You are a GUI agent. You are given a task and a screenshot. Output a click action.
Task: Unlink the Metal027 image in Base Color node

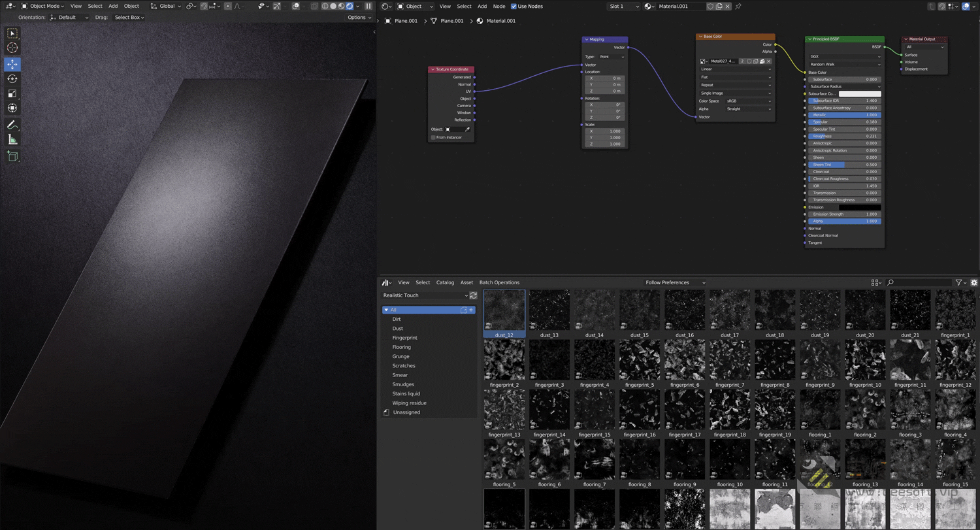point(768,61)
